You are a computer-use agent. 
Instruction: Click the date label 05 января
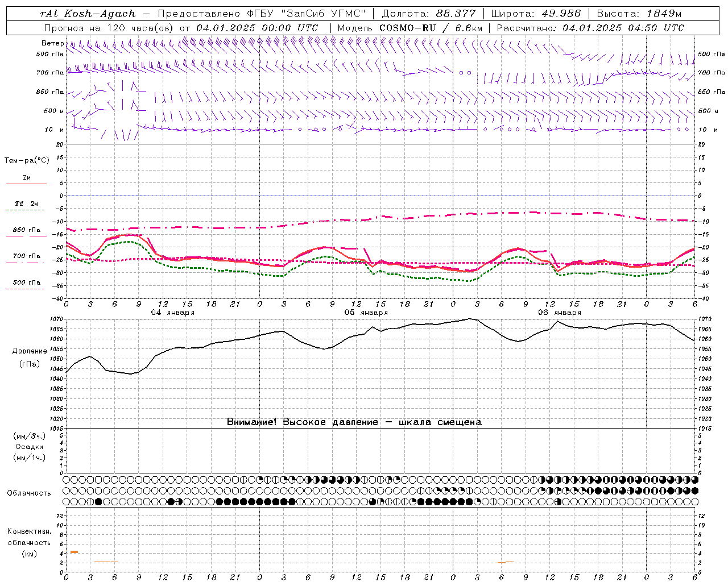pyautogui.click(x=366, y=312)
